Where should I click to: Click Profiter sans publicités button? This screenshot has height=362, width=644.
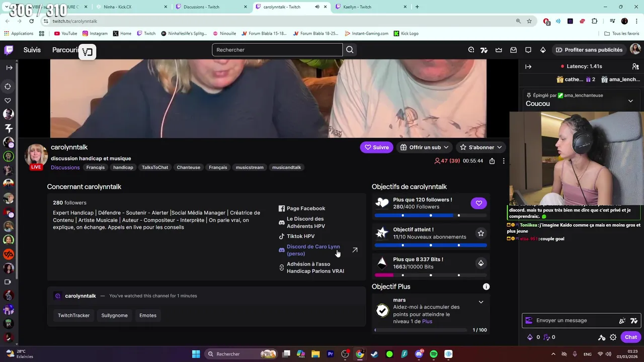(x=589, y=50)
